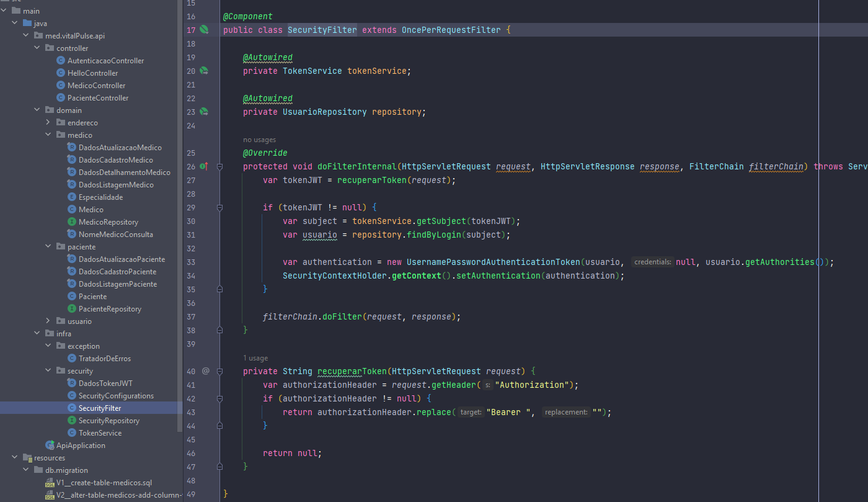Collapse the java source folder
This screenshot has height=502, width=868.
click(14, 24)
